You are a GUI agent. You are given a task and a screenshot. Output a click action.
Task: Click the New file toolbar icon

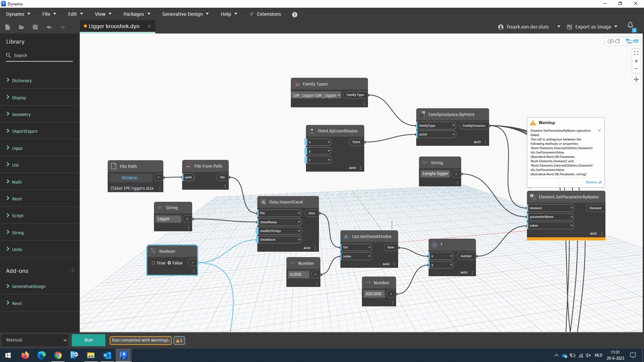pyautogui.click(x=8, y=27)
